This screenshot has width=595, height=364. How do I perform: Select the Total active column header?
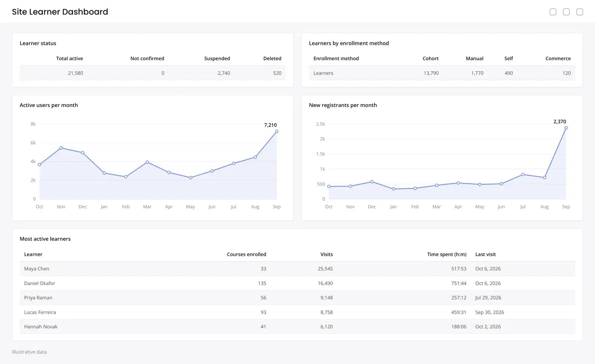coord(70,58)
